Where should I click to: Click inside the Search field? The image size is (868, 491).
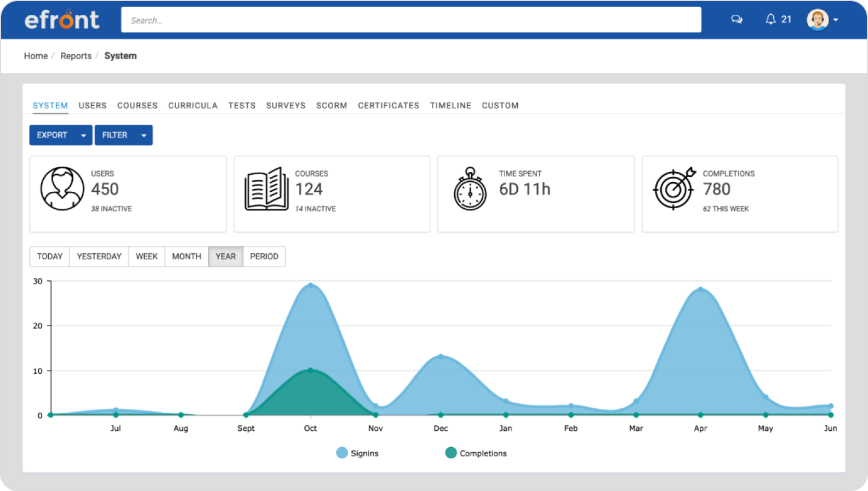[411, 20]
